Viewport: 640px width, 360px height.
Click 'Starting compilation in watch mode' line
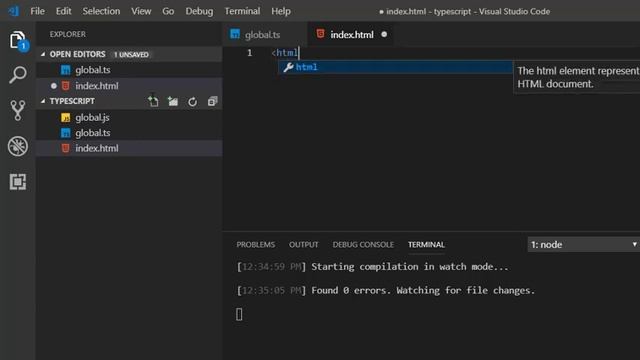point(372,267)
